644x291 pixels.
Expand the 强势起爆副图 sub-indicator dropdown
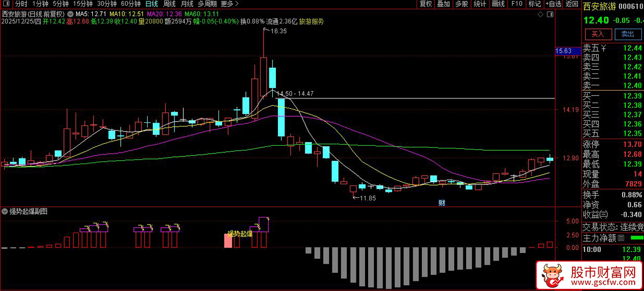[5, 211]
